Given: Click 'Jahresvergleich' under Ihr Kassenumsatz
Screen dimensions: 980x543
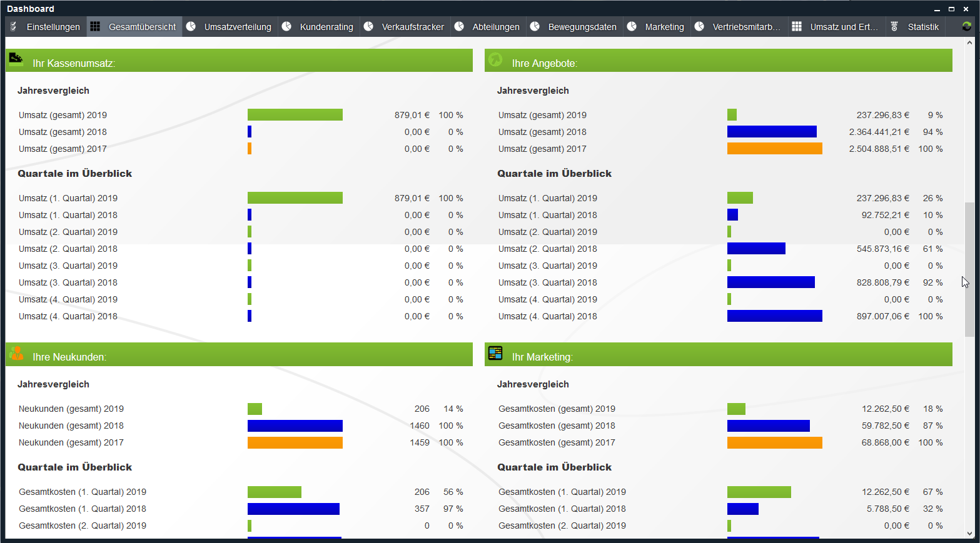Looking at the screenshot, I should click(53, 91).
